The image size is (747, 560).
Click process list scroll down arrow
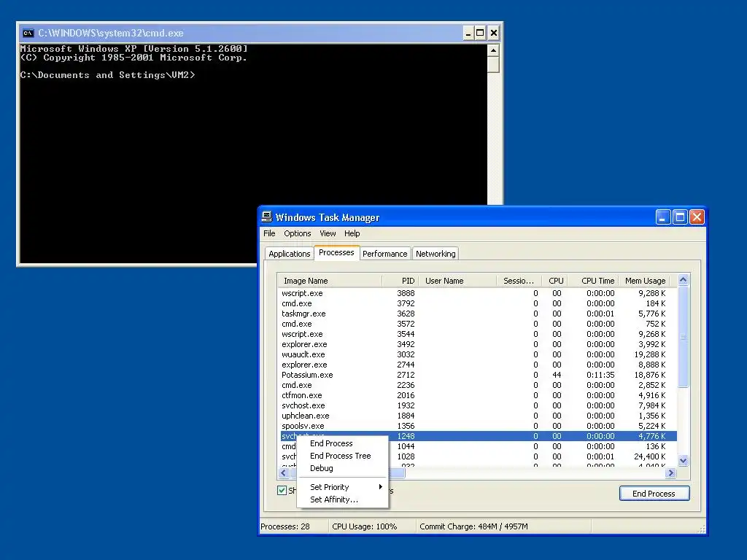[x=683, y=461]
